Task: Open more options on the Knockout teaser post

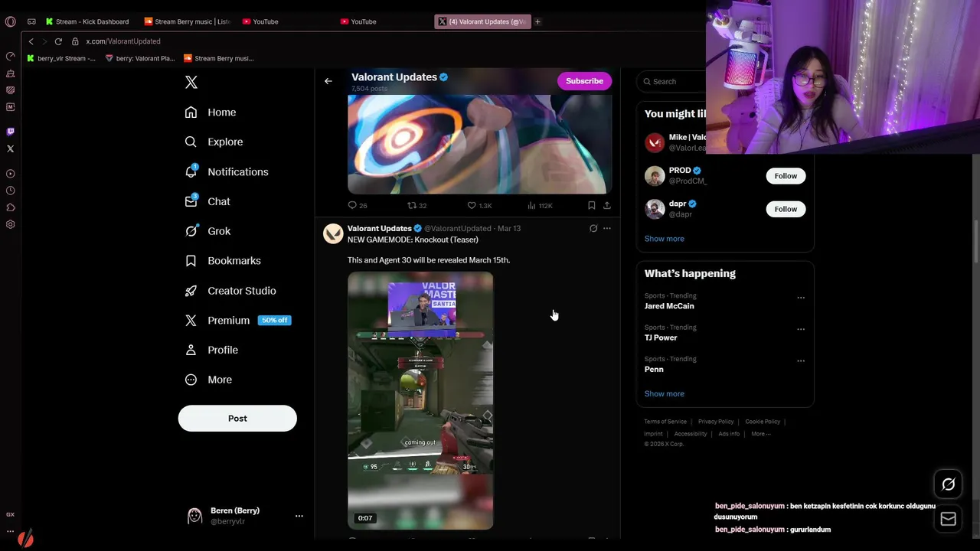Action: point(607,228)
